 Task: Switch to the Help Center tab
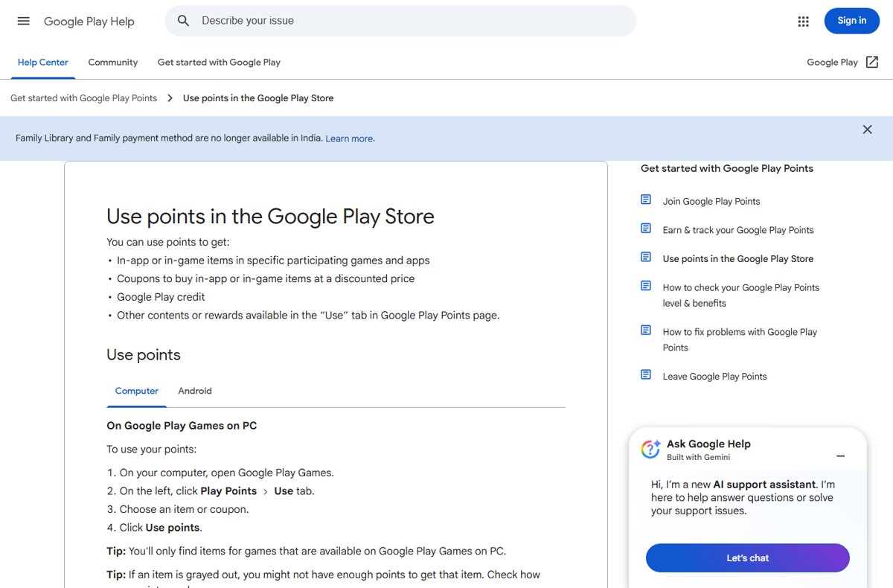click(42, 63)
